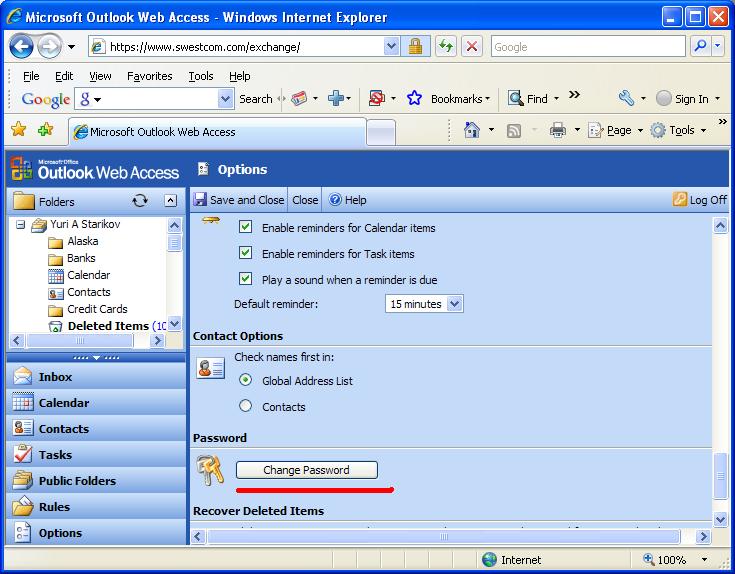Click the magnifier search icon beside Google box
The width and height of the screenshot is (735, 574).
pos(701,46)
